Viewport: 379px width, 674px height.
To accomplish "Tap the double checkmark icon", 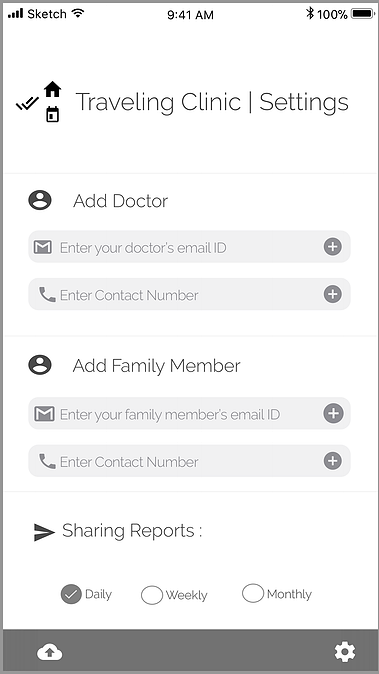I will [x=28, y=104].
